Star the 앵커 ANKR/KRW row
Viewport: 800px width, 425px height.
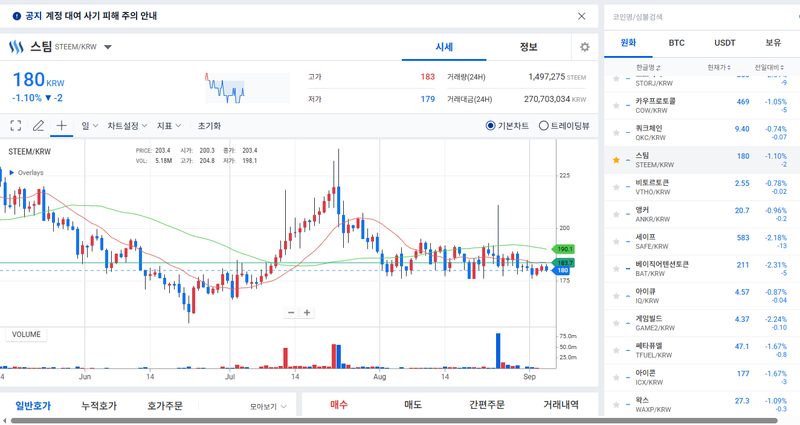tap(616, 214)
